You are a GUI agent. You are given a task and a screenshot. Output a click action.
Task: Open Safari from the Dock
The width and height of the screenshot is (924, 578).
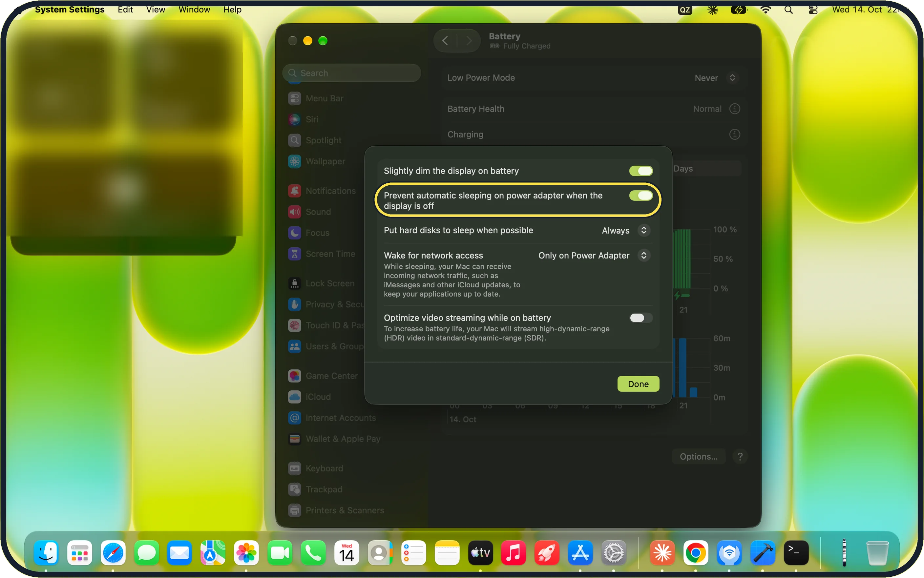(x=113, y=553)
